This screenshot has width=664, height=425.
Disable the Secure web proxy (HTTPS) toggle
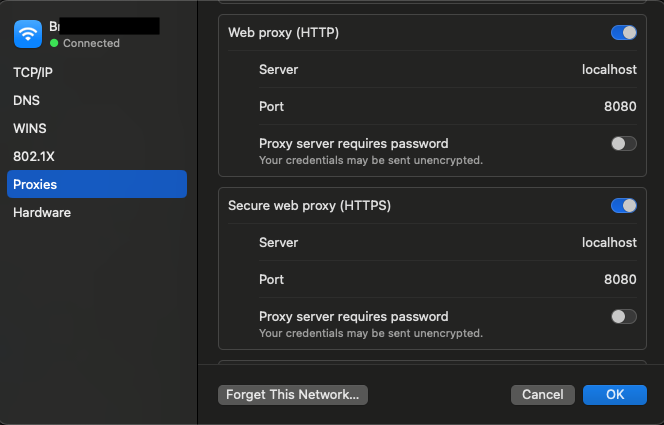623,206
